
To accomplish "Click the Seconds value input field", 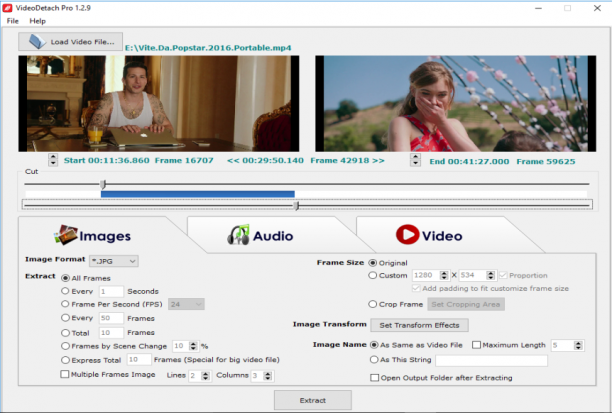I will click(x=111, y=291).
